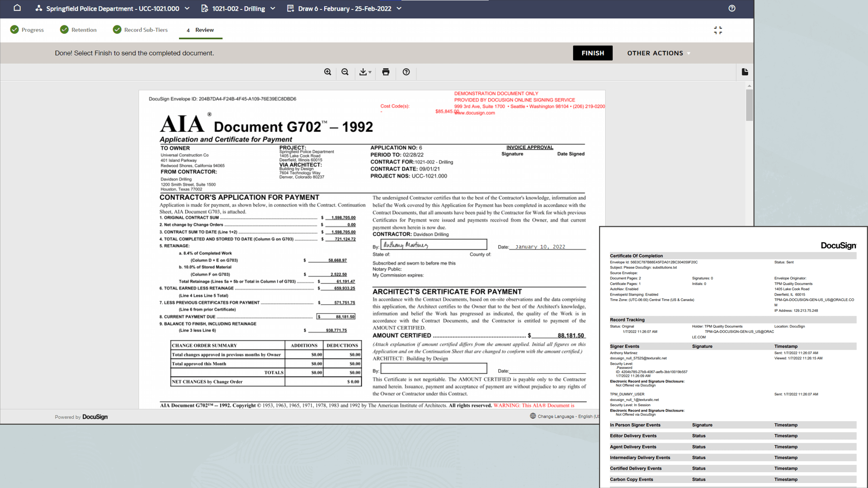868x488 pixels.
Task: Click the globe icon next to Change Language
Action: (533, 416)
